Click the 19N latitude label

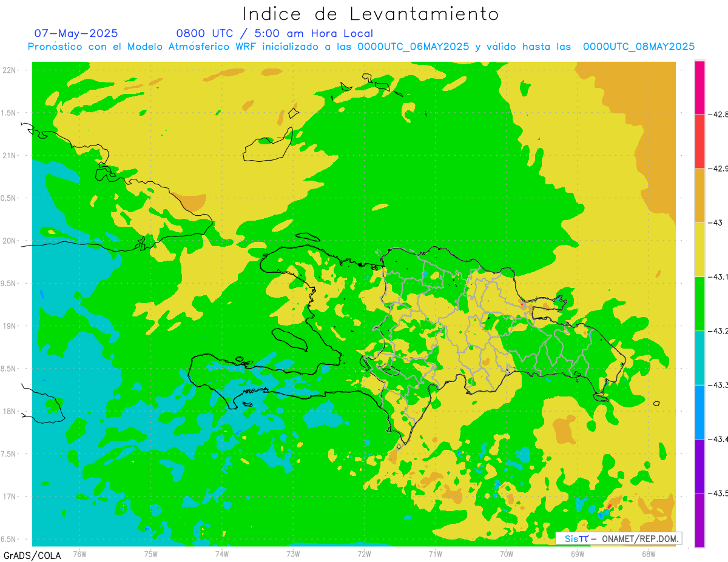pos(10,326)
